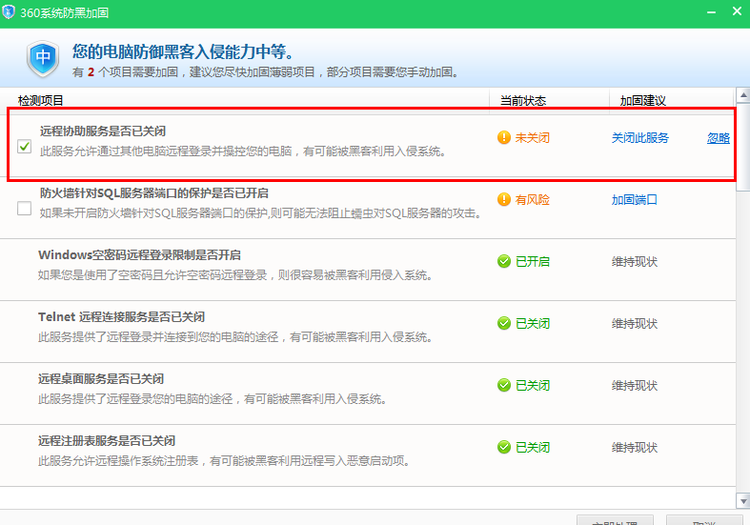Click the 加固建议 column header
The image size is (750, 525).
click(642, 101)
